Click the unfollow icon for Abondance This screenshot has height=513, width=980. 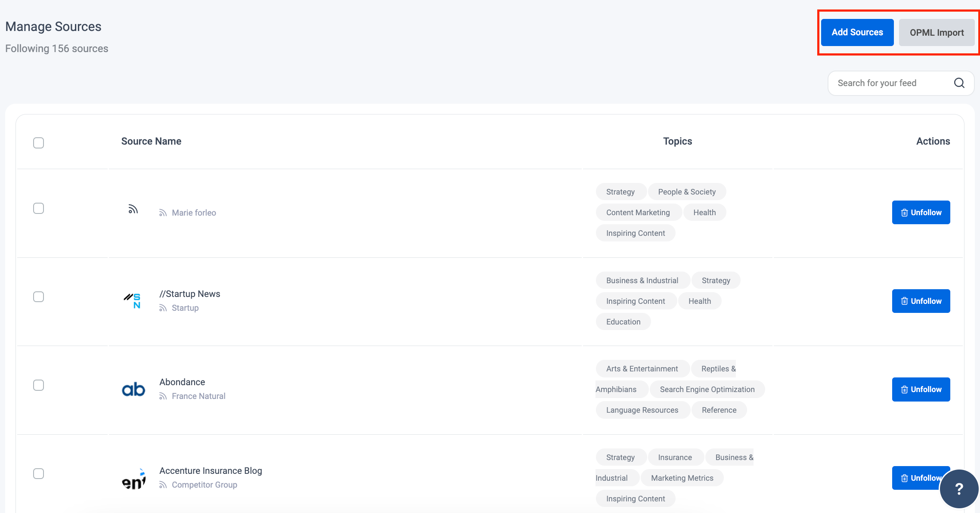point(903,389)
